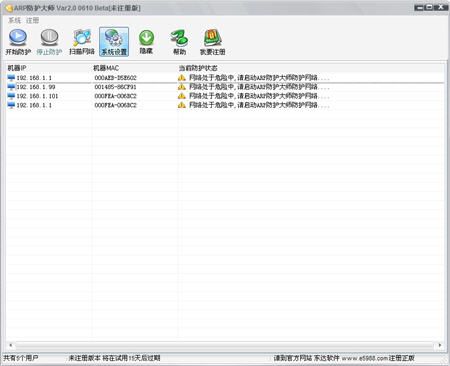Click horizontal scrollbar right arrow
This screenshot has width=450, height=366.
point(440,345)
